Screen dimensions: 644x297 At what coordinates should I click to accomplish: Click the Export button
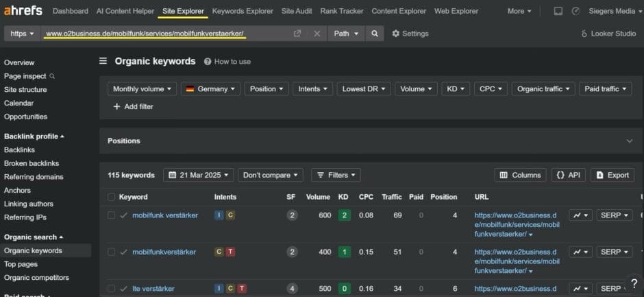(x=612, y=175)
